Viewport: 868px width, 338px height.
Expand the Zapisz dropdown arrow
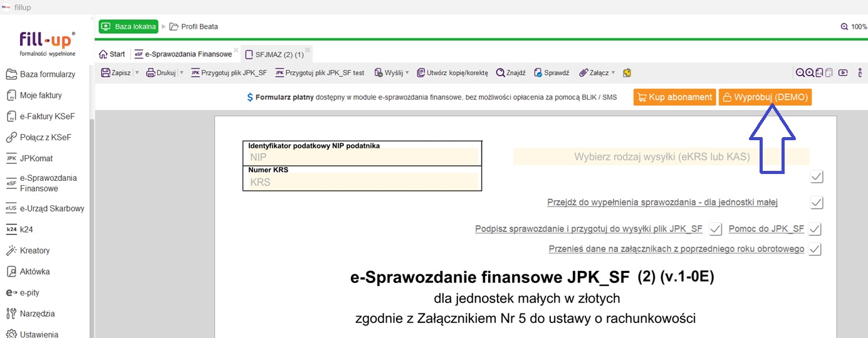pyautogui.click(x=137, y=73)
